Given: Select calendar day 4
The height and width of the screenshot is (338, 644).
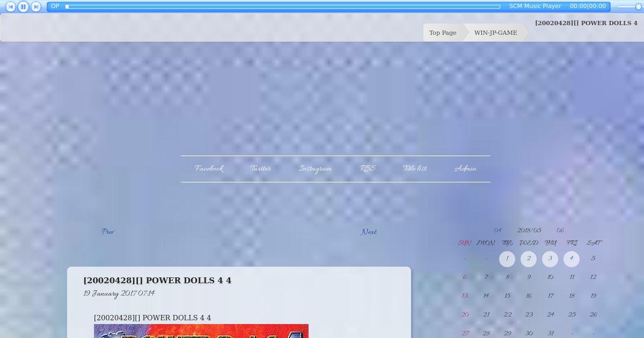Looking at the screenshot, I should [x=572, y=259].
